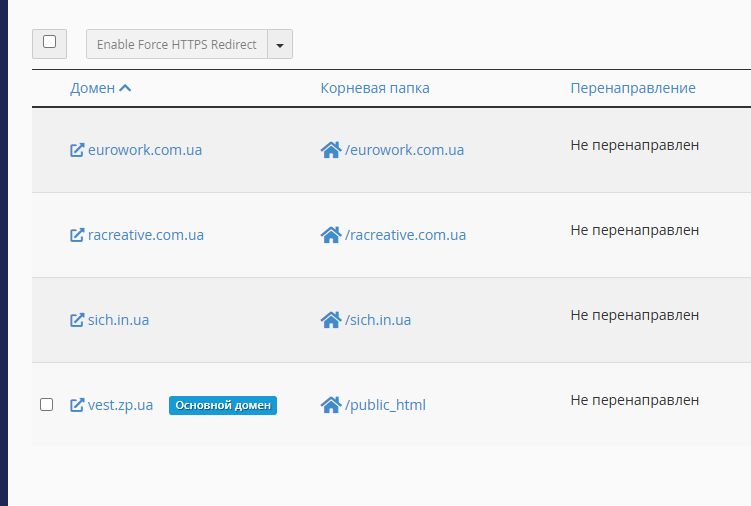The width and height of the screenshot is (751, 506).
Task: Click external link icon beside vest.zp.ua
Action: (77, 405)
